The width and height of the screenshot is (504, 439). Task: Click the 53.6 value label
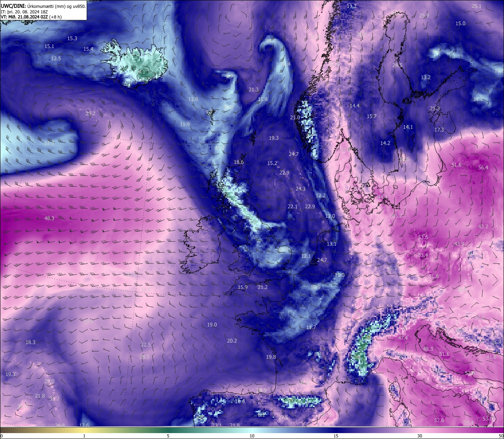423,237
